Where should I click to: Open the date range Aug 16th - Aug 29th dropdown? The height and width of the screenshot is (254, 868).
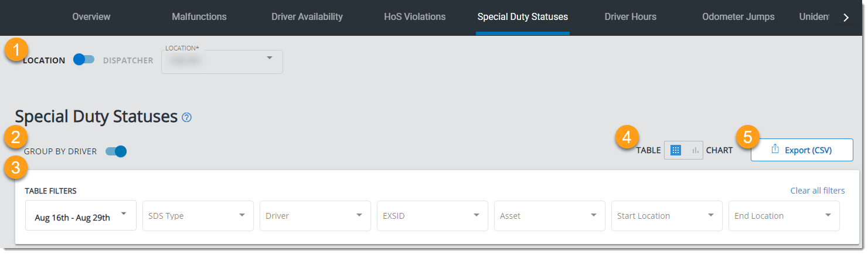(x=81, y=216)
